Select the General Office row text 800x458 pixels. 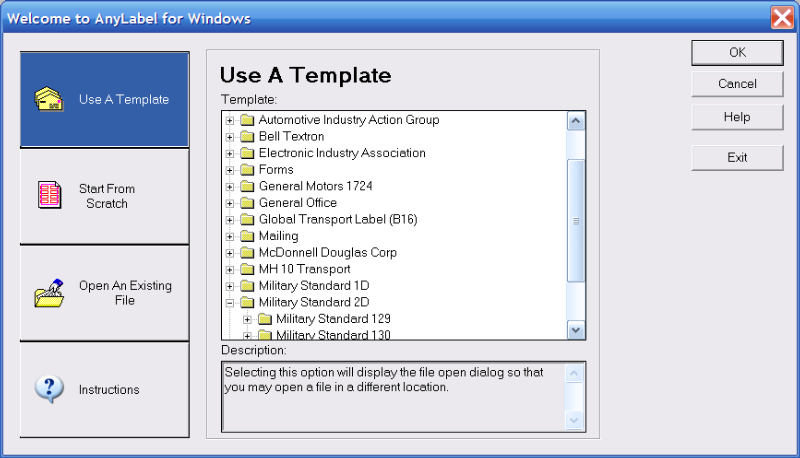(297, 202)
